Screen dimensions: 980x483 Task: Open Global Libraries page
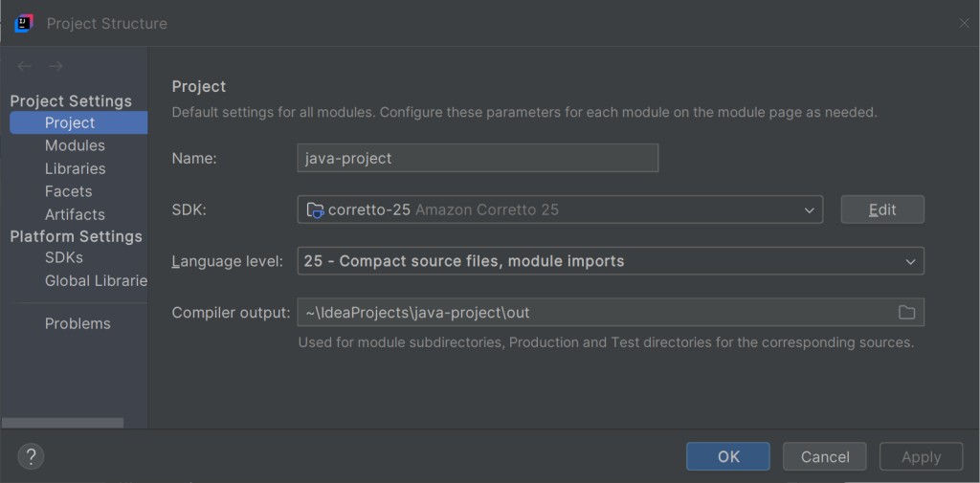point(96,280)
